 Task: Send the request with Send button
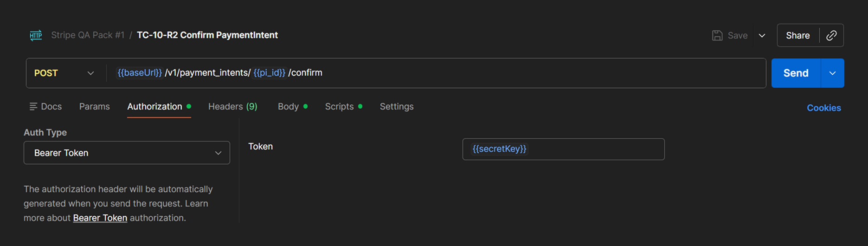(x=796, y=73)
